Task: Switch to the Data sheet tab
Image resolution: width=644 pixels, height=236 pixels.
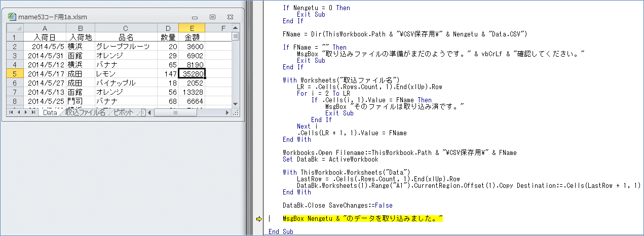Action: click(50, 112)
